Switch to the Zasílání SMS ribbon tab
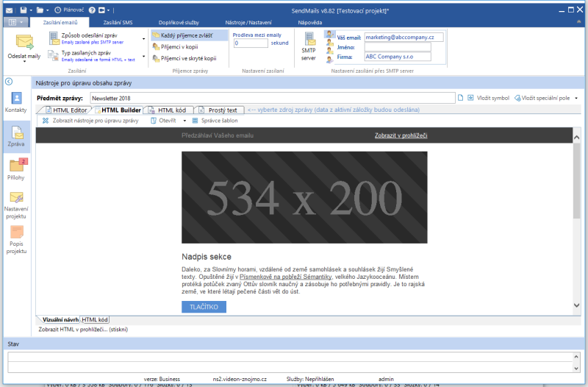 pos(118,24)
